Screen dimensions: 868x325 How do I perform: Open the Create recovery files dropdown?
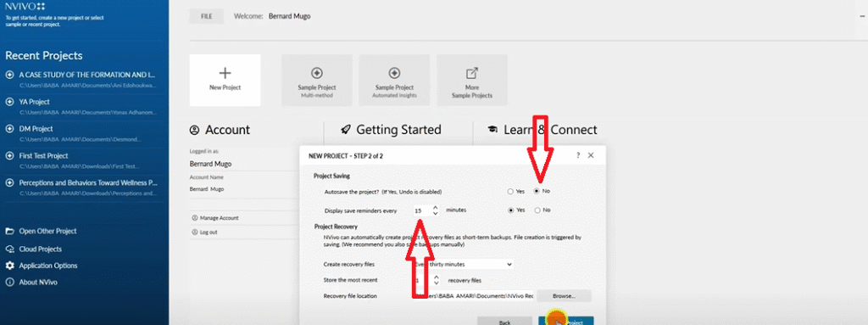(x=464, y=264)
